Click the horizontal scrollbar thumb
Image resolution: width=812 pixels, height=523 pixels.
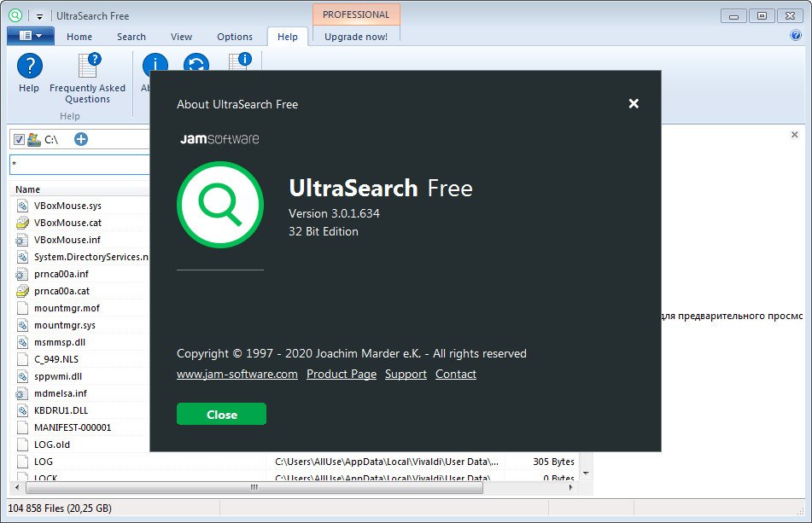(x=254, y=488)
